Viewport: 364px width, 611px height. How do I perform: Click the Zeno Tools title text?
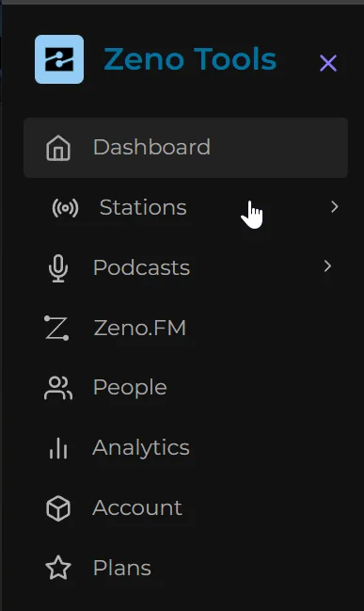click(x=190, y=59)
